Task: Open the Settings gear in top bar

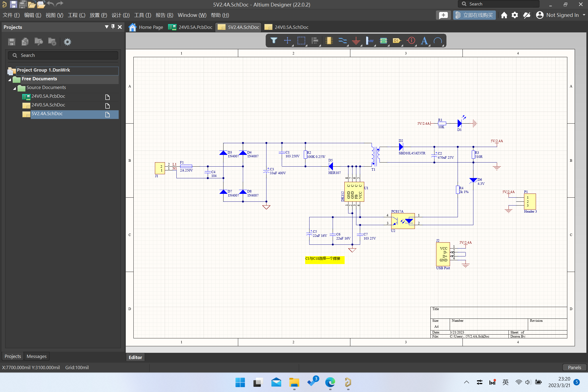Action: (514, 15)
